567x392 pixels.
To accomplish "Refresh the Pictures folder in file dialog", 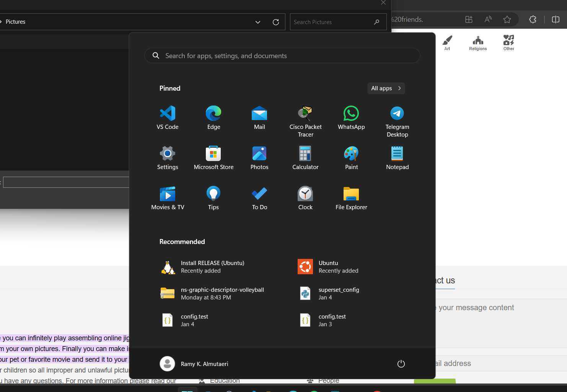I will (x=276, y=22).
